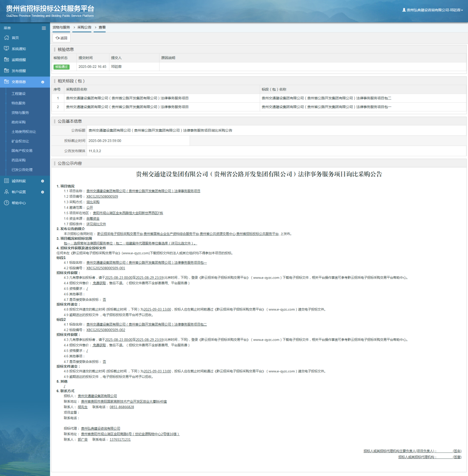Click the green 核验通过 status badge
Image resolution: width=468 pixels, height=476 pixels.
pos(61,67)
